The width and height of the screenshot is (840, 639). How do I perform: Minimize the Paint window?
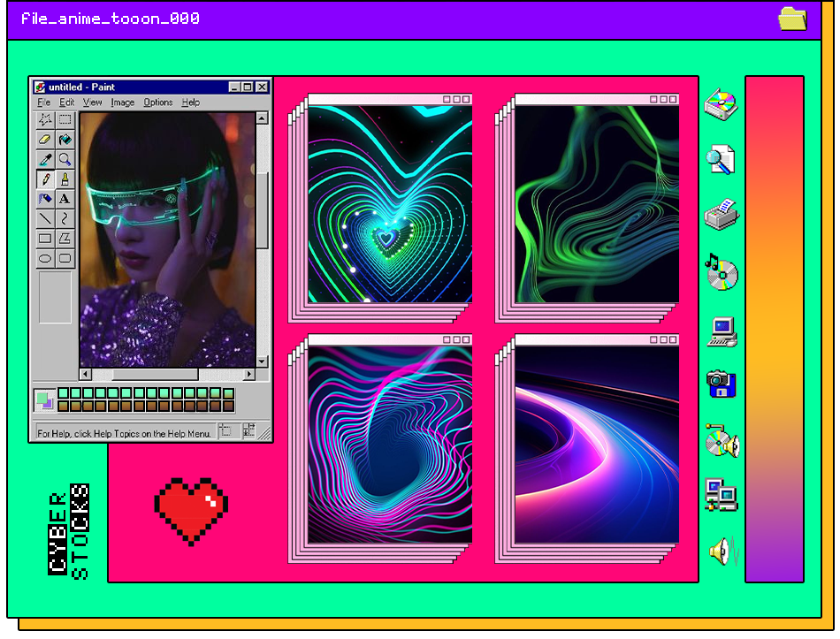pos(234,87)
